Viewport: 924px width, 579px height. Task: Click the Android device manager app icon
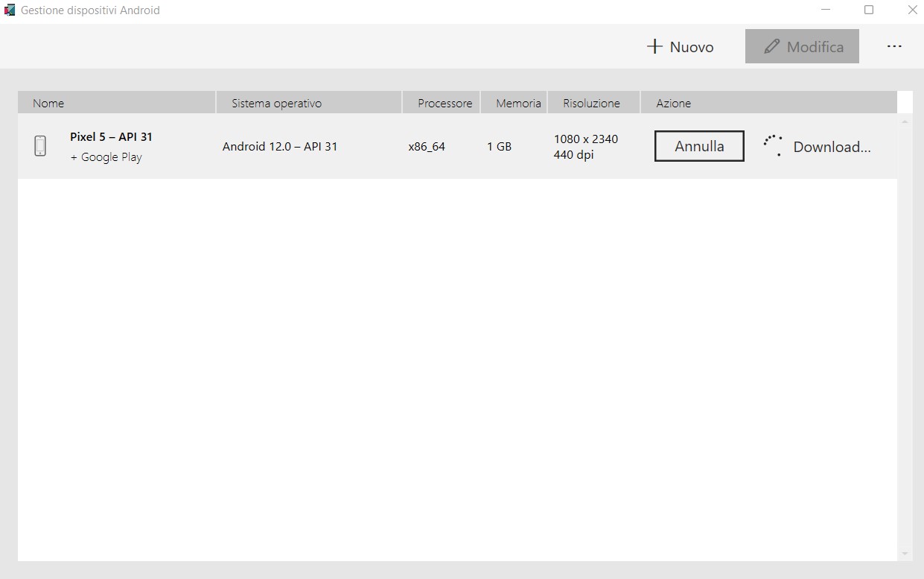point(10,10)
